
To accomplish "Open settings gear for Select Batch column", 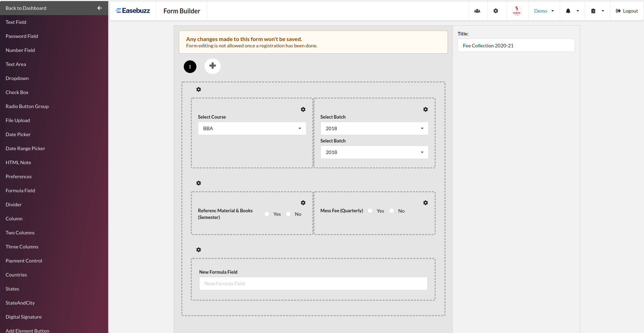I will click(425, 109).
